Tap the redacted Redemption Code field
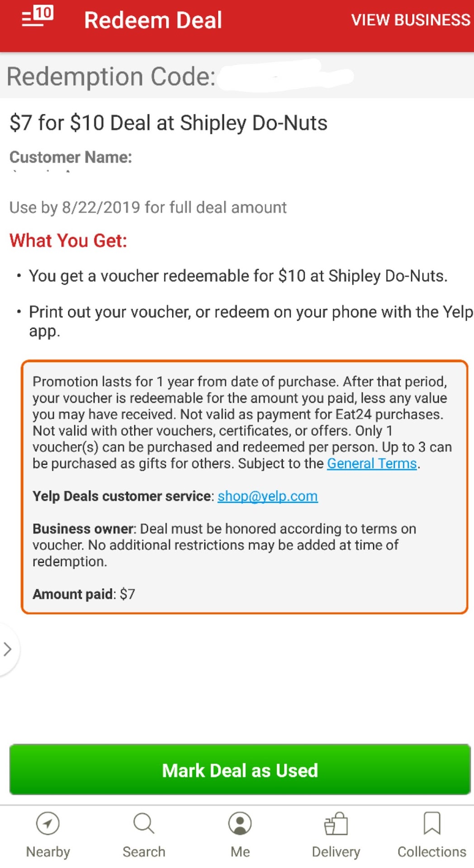Screen dimensions: 474x868 tap(285, 76)
